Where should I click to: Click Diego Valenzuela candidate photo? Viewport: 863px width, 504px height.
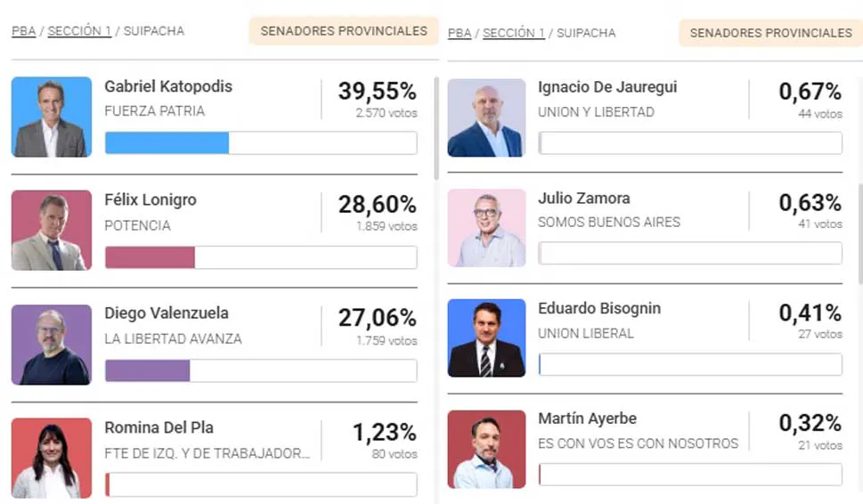pos(52,345)
